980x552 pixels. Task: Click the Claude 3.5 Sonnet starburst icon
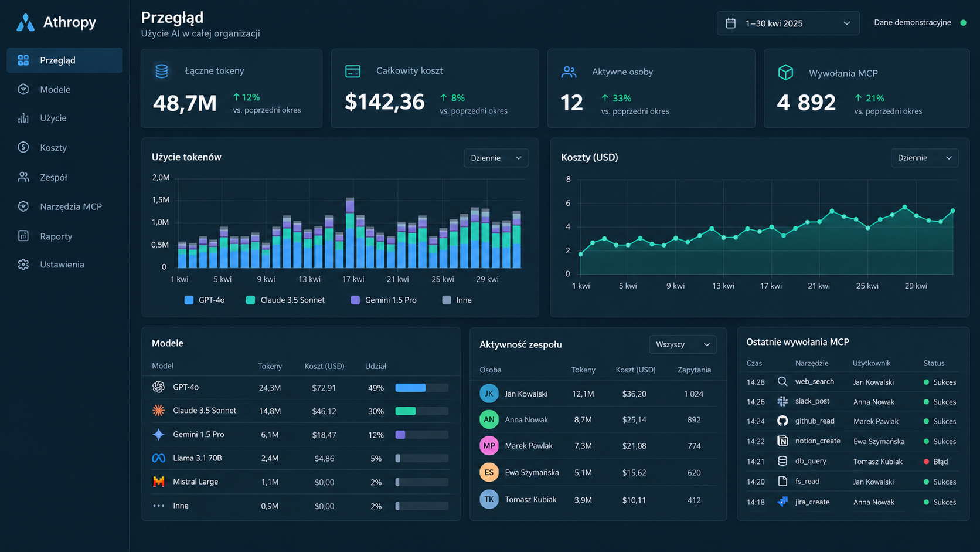tap(158, 411)
